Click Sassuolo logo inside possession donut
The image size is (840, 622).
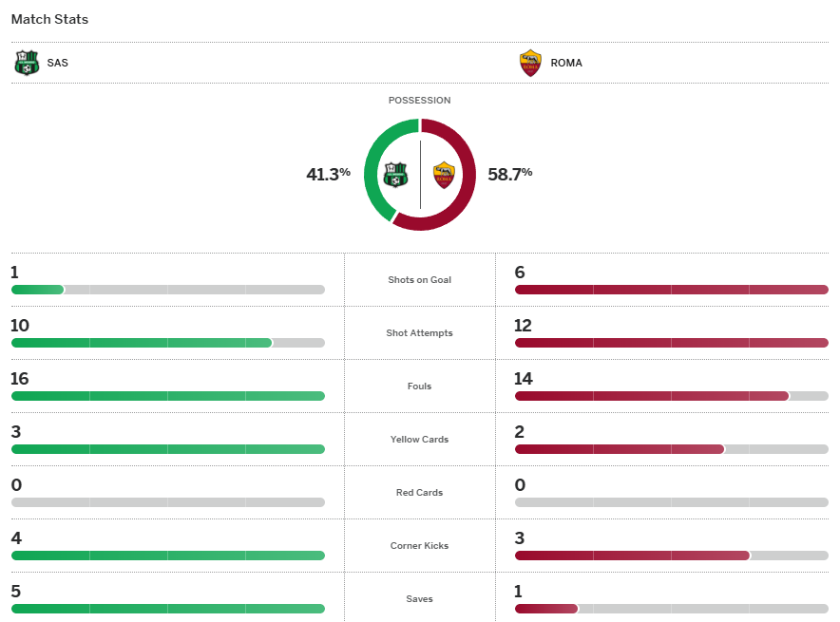(x=395, y=175)
